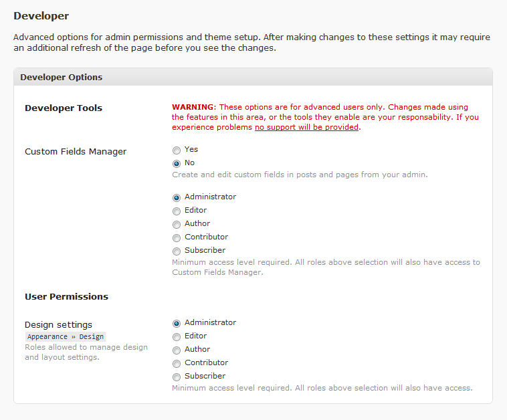This screenshot has width=507, height=420.
Task: Choose Contributor role for Design settings
Action: (x=177, y=364)
